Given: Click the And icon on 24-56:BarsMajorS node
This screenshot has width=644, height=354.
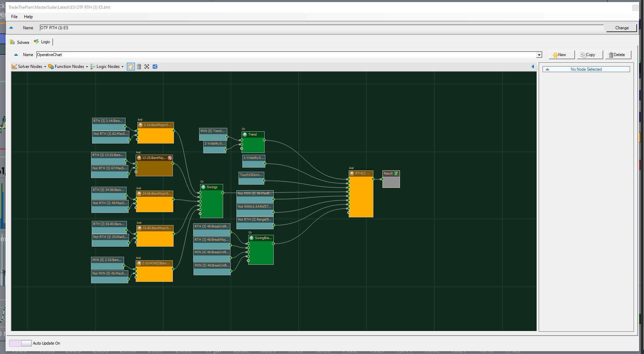Looking at the screenshot, I should 139,194.
